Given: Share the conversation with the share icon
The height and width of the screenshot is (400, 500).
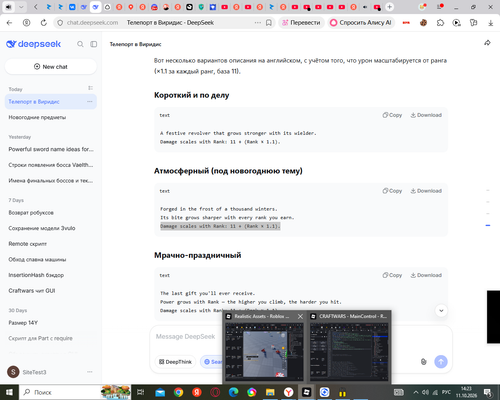Looking at the screenshot, I should click(487, 43).
